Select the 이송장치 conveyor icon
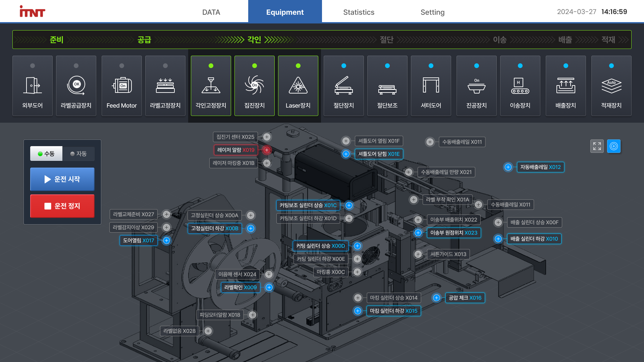Viewport: 644px width, 362px height. click(520, 86)
